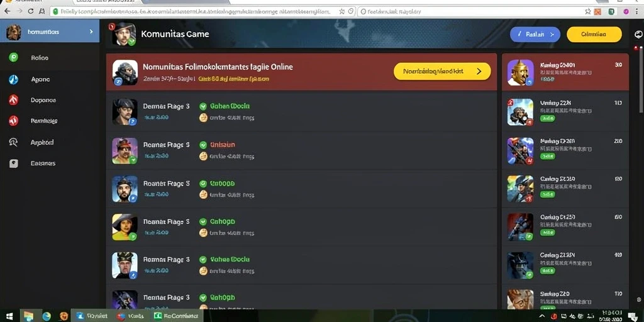This screenshot has width=644, height=322.
Task: Click the coin icon under Vahes Docia
Action: point(203,270)
